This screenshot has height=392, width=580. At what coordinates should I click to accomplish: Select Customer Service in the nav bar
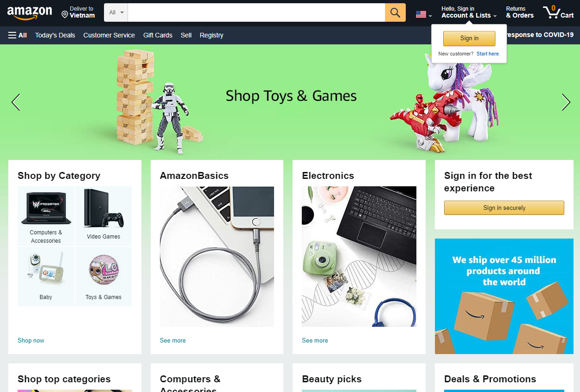109,35
